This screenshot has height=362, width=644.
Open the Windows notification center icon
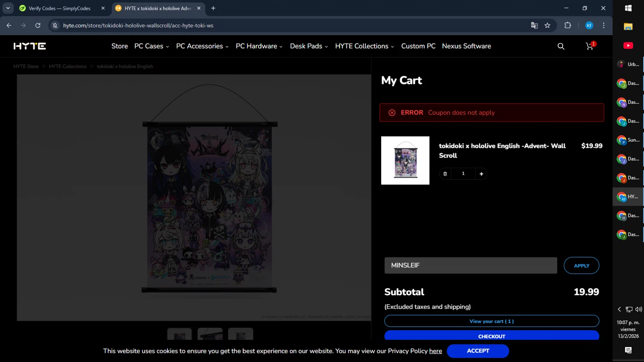coord(628,350)
